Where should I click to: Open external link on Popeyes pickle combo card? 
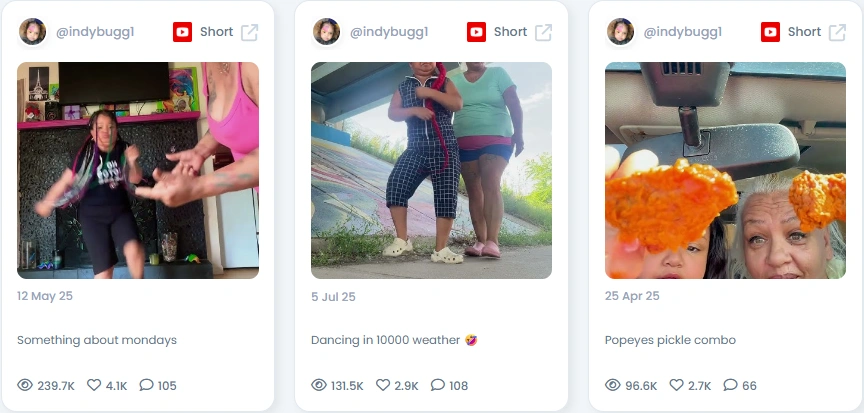point(837,32)
